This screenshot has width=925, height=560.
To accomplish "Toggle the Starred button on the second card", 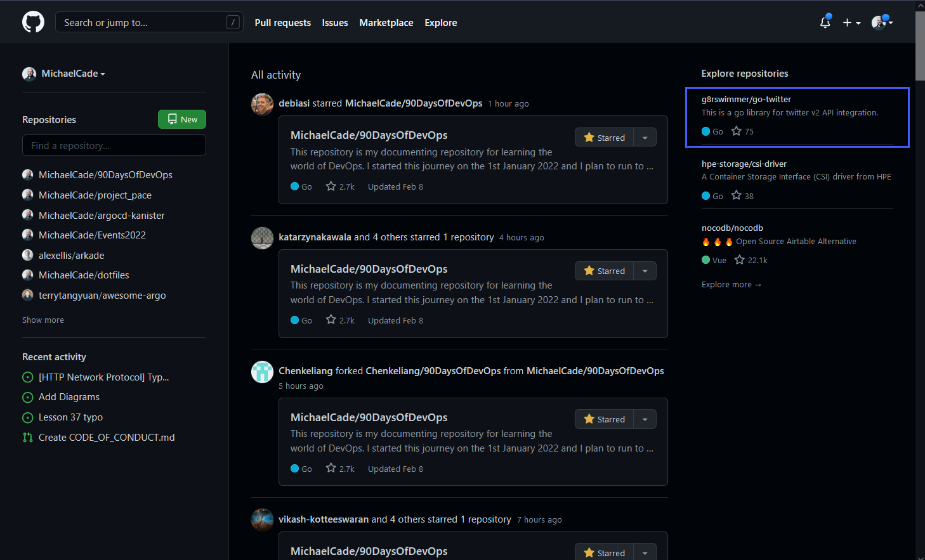I will [x=603, y=270].
